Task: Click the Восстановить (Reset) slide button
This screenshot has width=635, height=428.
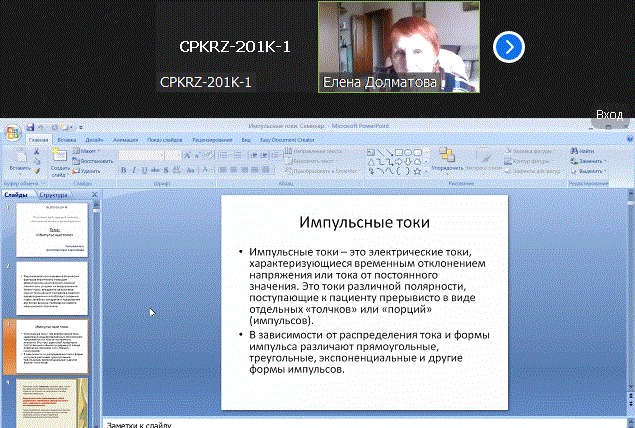Action: point(93,161)
